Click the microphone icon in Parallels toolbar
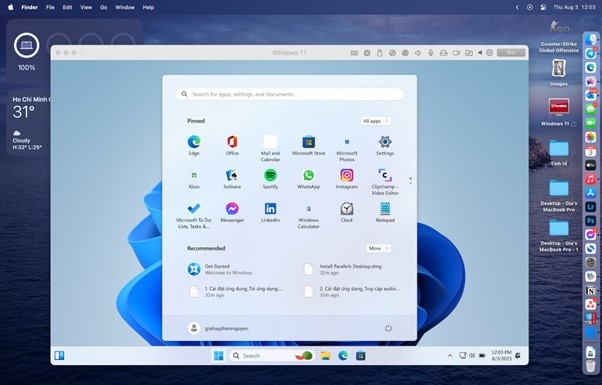This screenshot has width=602, height=385. (x=430, y=53)
